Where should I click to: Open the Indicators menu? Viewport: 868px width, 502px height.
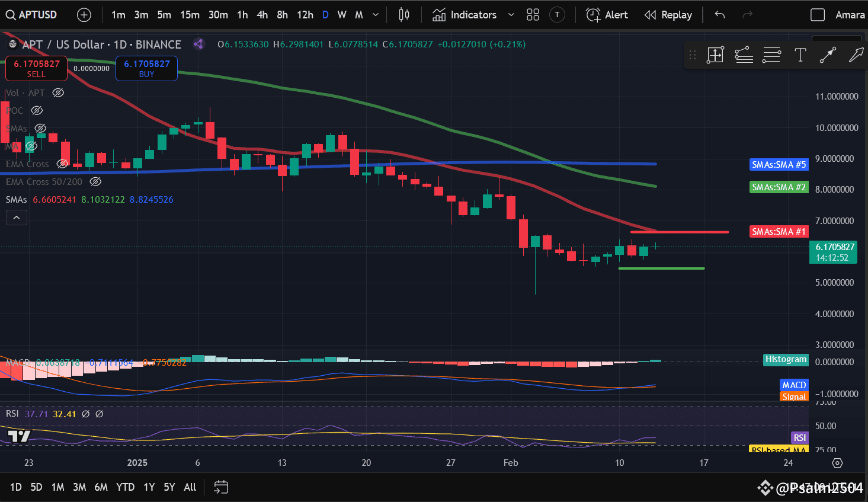pos(472,14)
